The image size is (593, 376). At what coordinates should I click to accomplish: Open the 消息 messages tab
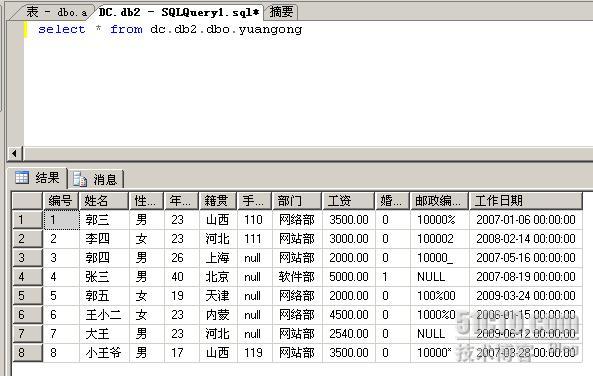96,179
